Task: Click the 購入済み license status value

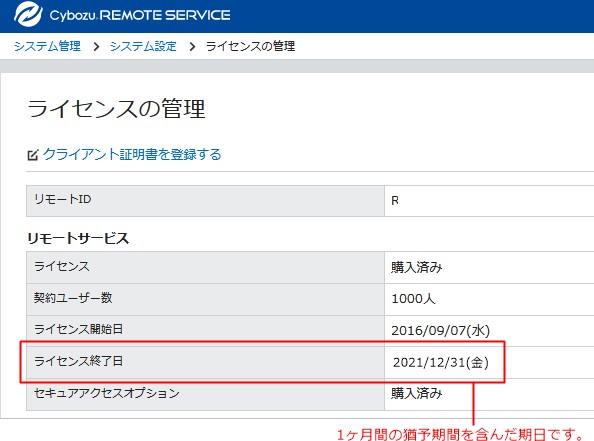Action: point(417,267)
